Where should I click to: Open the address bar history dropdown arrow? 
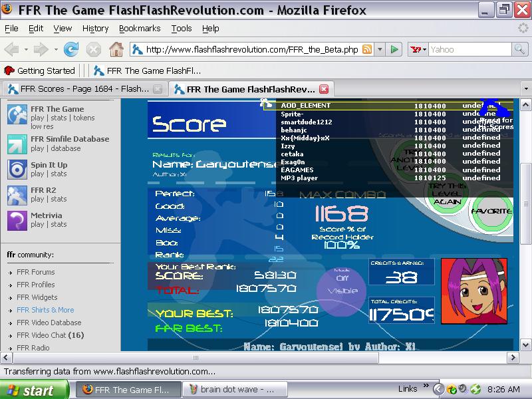point(380,49)
